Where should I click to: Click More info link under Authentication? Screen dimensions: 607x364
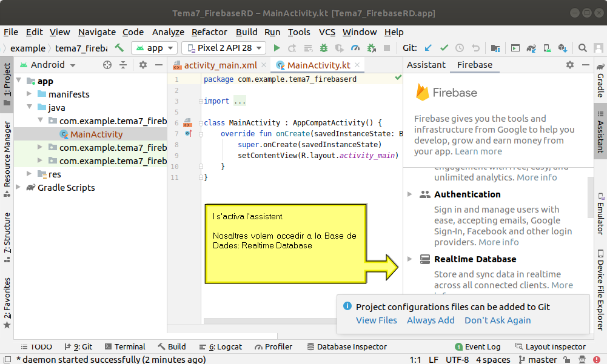[x=498, y=242]
